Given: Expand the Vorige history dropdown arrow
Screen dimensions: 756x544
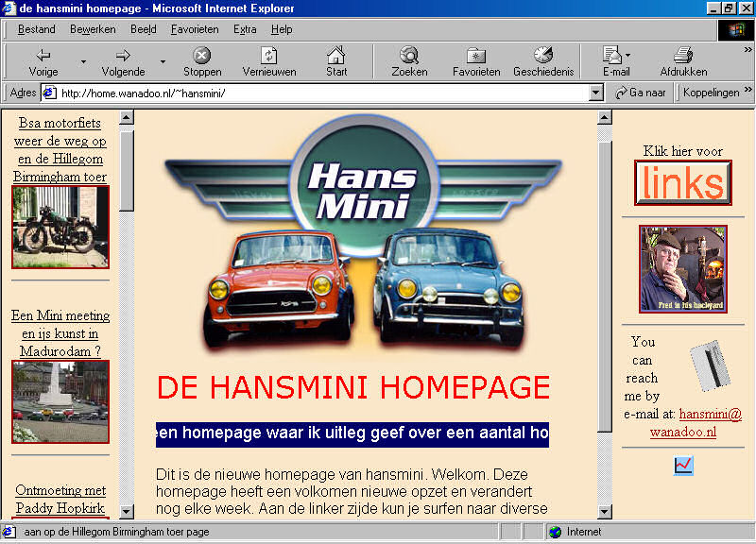Looking at the screenshot, I should [x=83, y=62].
